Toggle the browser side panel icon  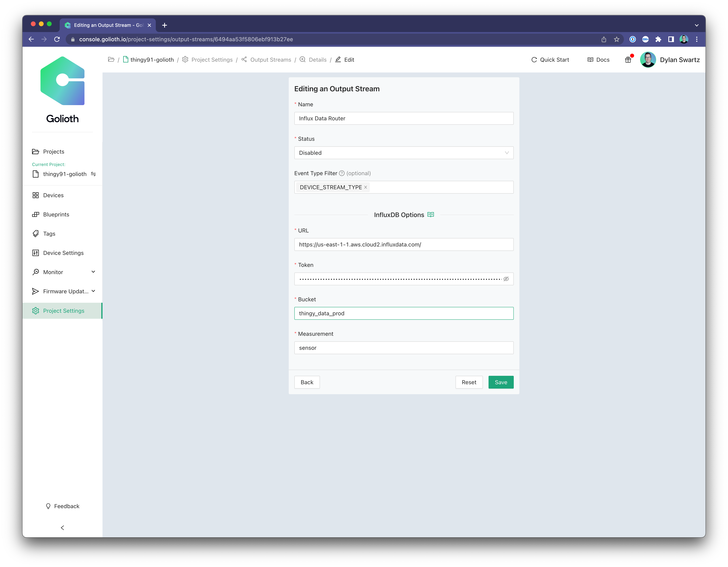(x=671, y=39)
